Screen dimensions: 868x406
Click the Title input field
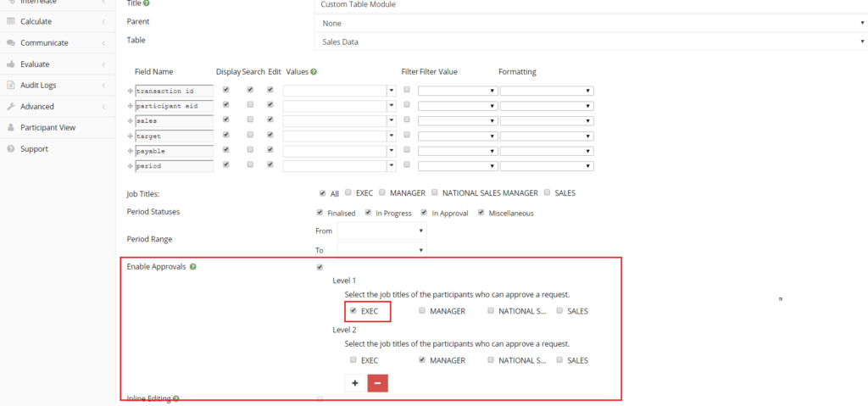pos(590,5)
